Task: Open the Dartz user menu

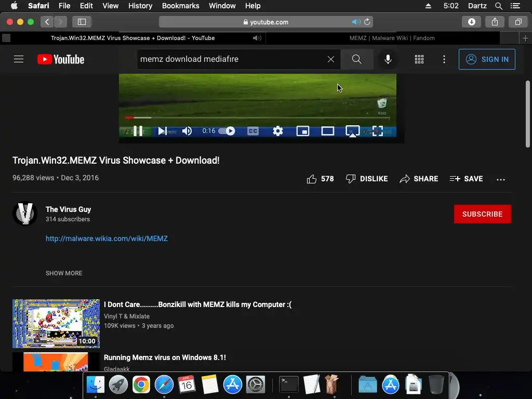Action: [x=477, y=6]
